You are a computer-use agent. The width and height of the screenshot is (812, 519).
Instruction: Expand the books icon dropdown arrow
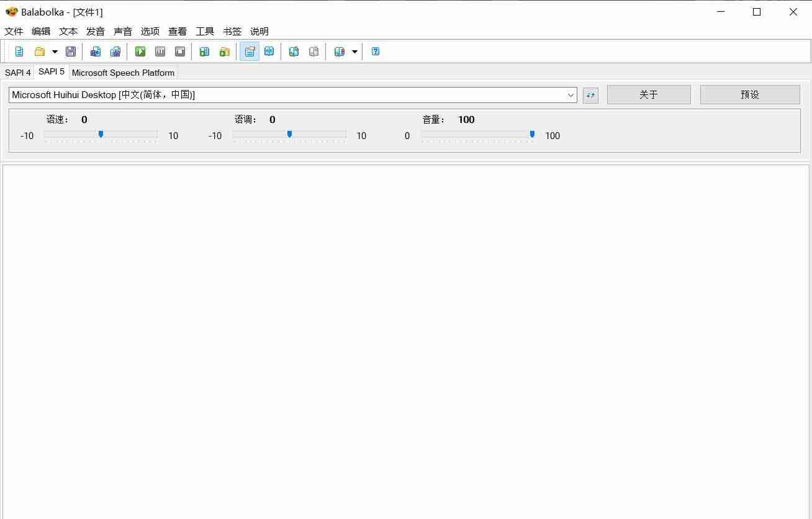click(x=354, y=52)
